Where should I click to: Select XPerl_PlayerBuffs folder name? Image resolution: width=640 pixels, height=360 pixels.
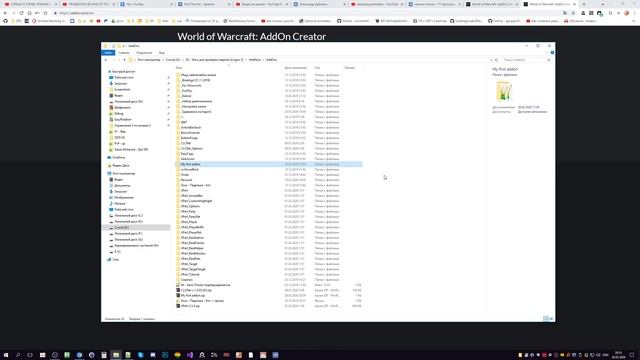click(192, 227)
